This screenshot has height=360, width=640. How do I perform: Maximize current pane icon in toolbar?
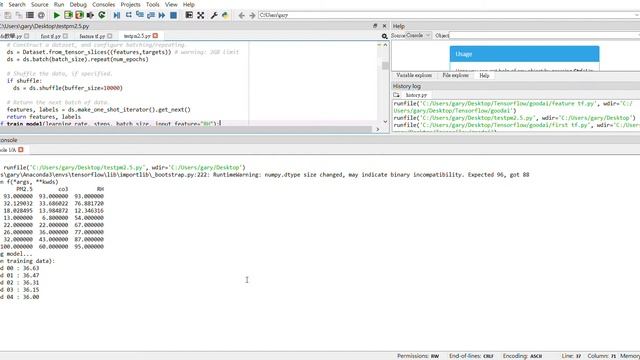(x=189, y=15)
